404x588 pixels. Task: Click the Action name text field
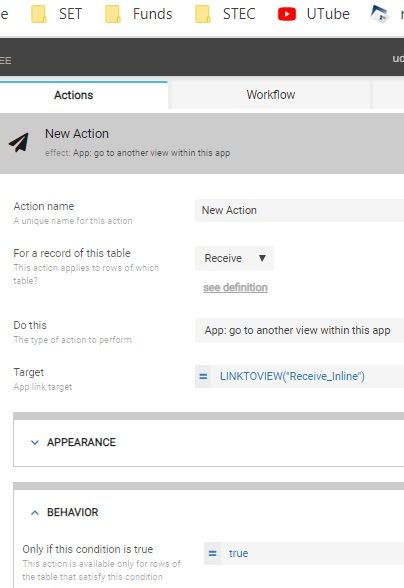pyautogui.click(x=299, y=210)
